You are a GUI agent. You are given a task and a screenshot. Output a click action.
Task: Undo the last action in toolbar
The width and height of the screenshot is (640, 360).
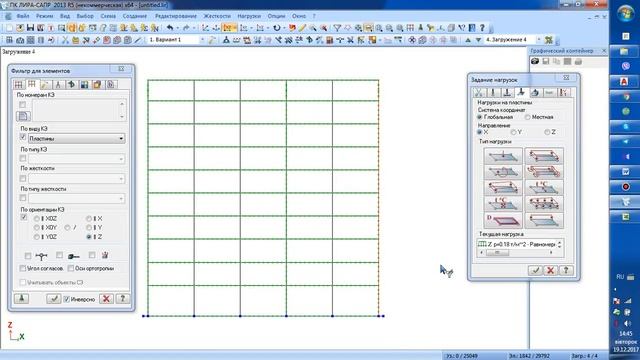tap(170, 28)
